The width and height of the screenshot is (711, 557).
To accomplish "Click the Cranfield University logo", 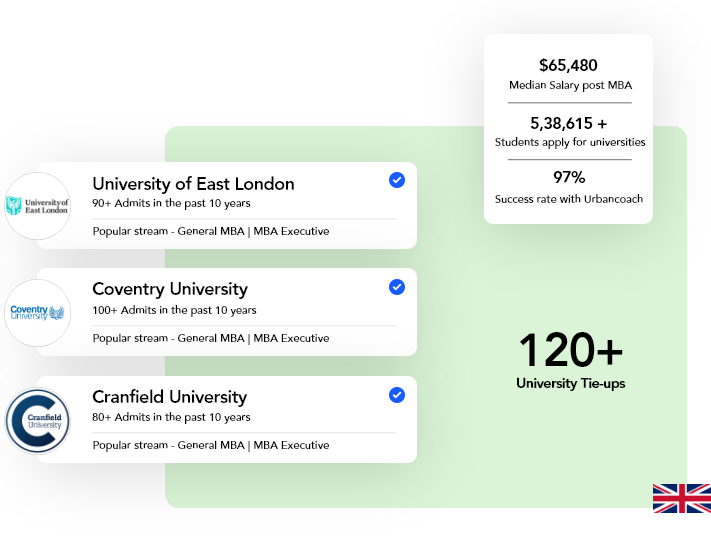I will tap(38, 420).
